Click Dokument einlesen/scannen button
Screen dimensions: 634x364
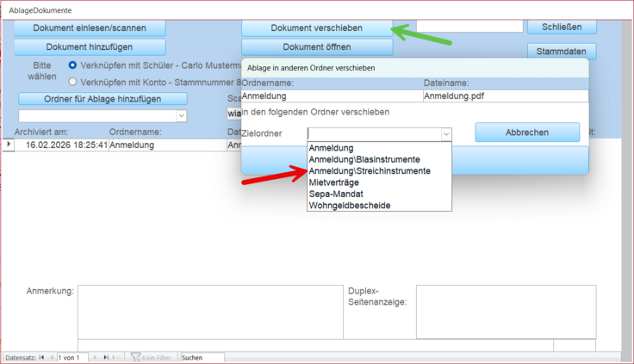(x=90, y=28)
